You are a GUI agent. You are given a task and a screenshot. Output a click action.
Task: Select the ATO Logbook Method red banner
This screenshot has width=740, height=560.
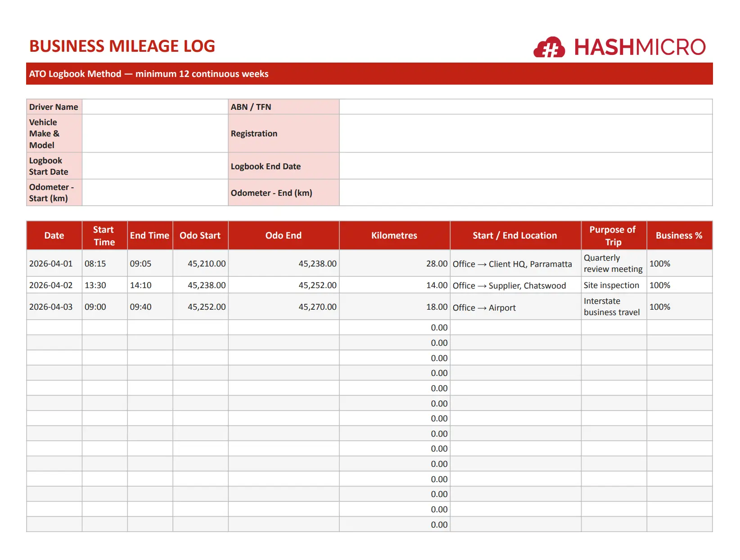[369, 74]
